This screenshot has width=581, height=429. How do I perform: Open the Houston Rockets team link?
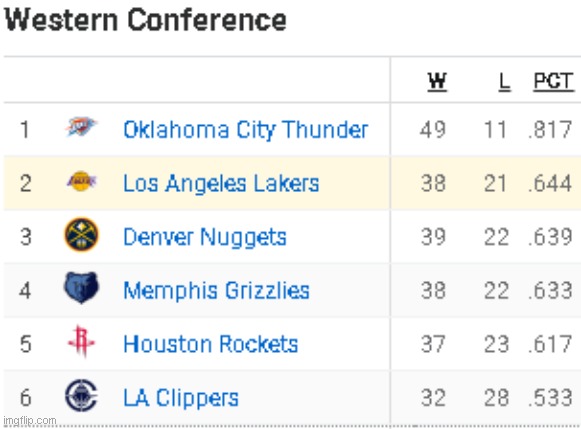tap(211, 344)
